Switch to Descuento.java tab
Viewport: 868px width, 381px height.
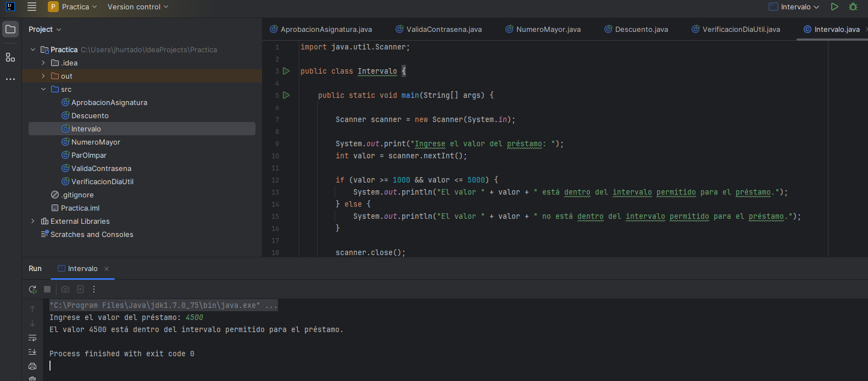[636, 29]
